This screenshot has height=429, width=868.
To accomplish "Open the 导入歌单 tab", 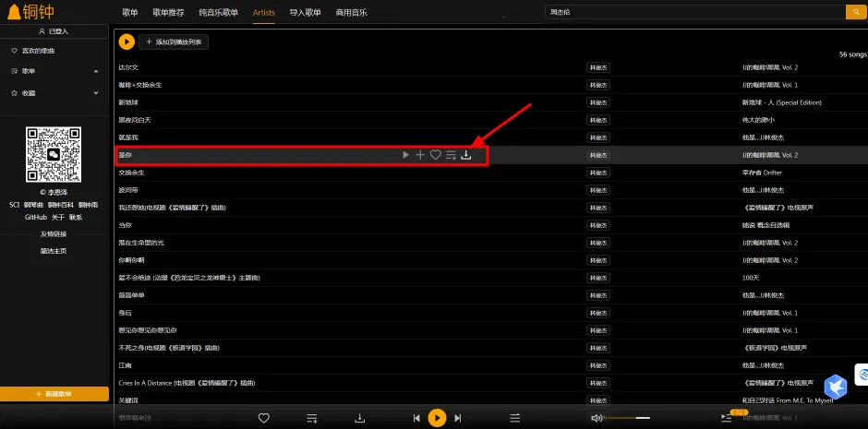I will (305, 12).
